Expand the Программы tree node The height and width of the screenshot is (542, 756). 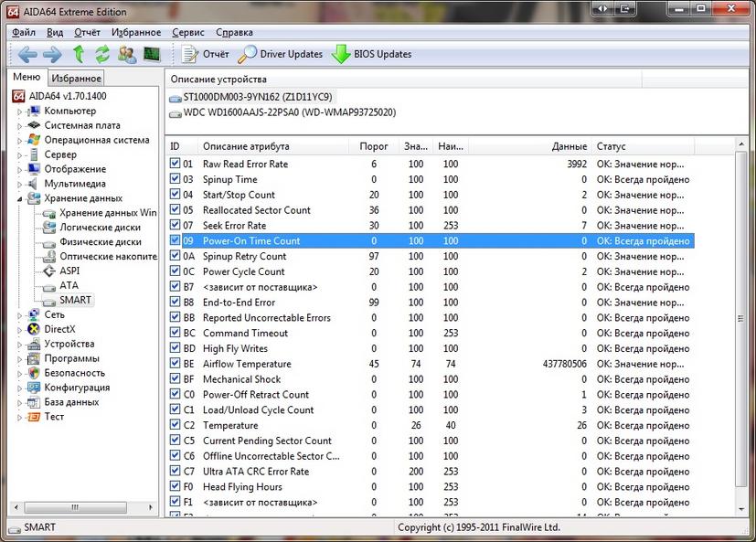(x=20, y=359)
